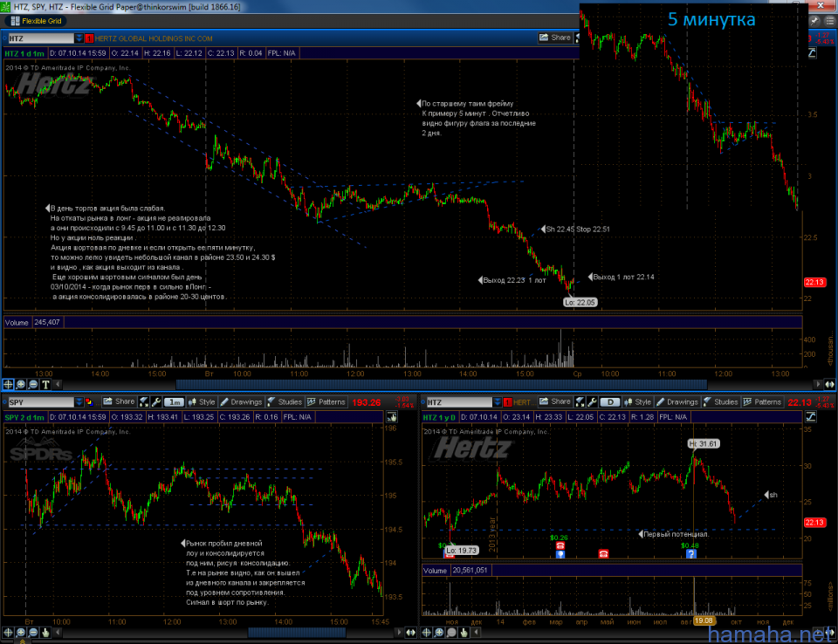Expand the SPY symbol dropdown arrow
The height and width of the screenshot is (644, 838).
pyautogui.click(x=79, y=402)
